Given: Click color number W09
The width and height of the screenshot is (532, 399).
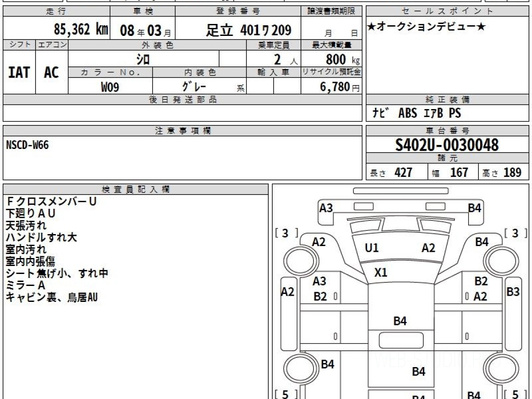Looking at the screenshot, I should (110, 87).
